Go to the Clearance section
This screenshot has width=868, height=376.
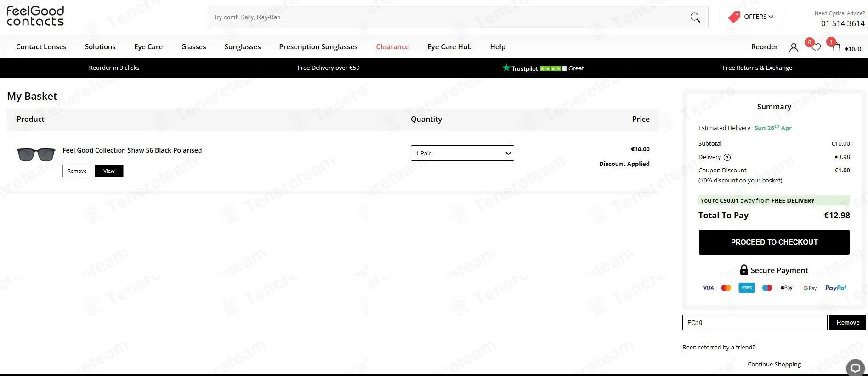(392, 47)
